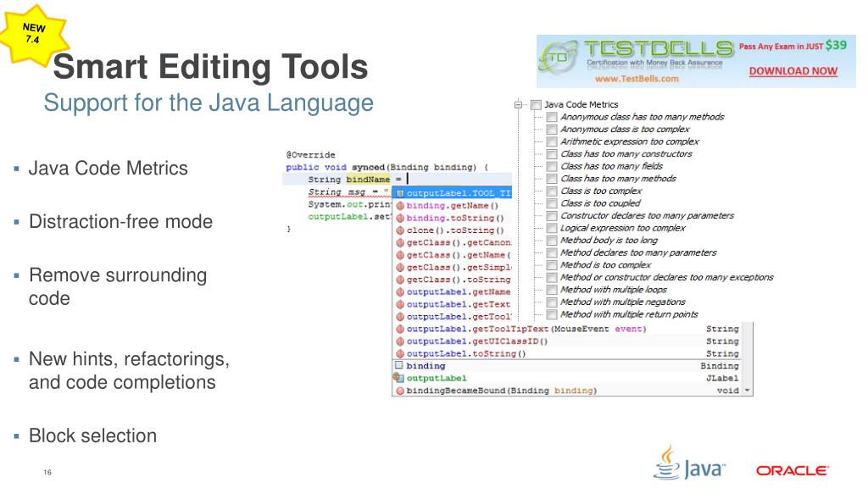This screenshot has height=488, width=868.
Task: Tick 'Method declares too many parameters'
Action: coord(551,252)
